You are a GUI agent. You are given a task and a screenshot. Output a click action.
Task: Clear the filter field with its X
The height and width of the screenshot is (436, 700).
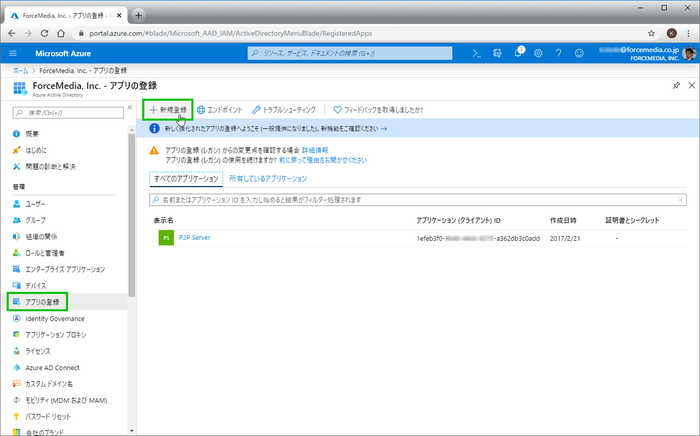[680, 200]
